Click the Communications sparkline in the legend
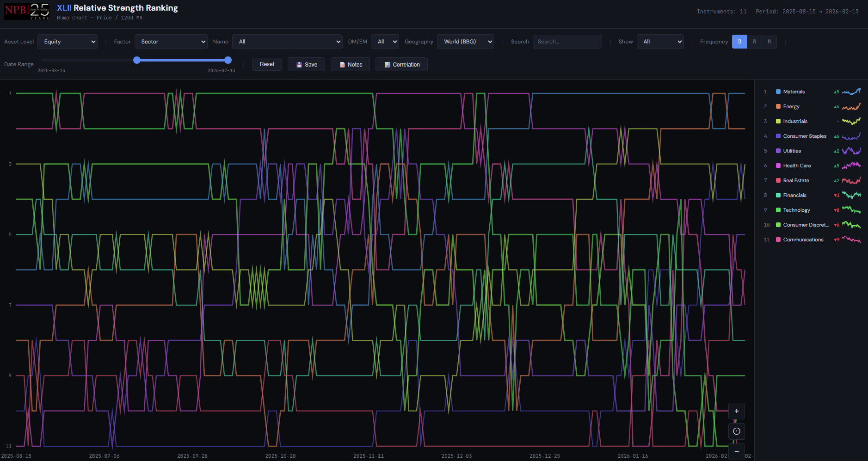This screenshot has width=868, height=461. (x=851, y=240)
